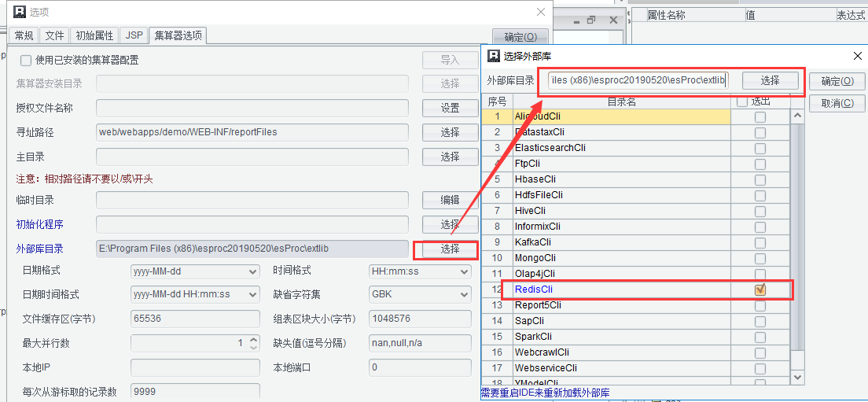Image resolution: width=868 pixels, height=402 pixels.
Task: Select the 集算器选项 tab
Action: (178, 36)
